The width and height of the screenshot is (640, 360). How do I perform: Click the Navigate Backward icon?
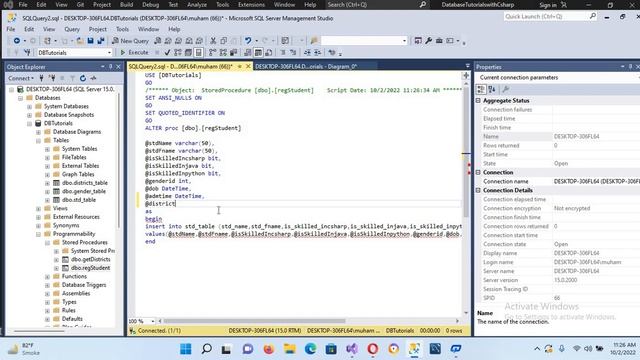tap(17, 41)
